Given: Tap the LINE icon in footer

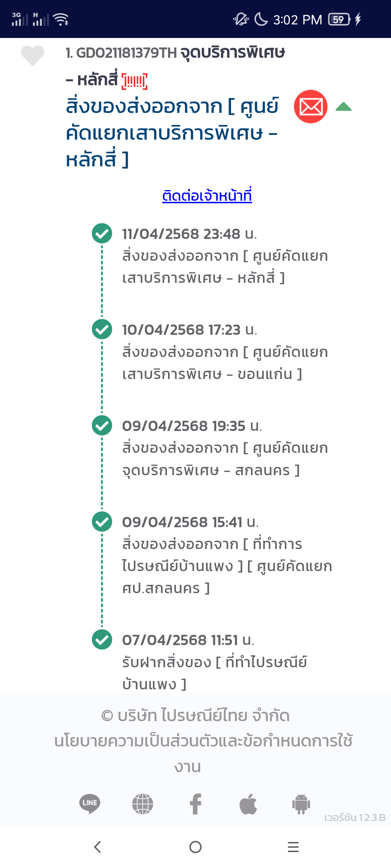Looking at the screenshot, I should click(x=90, y=804).
